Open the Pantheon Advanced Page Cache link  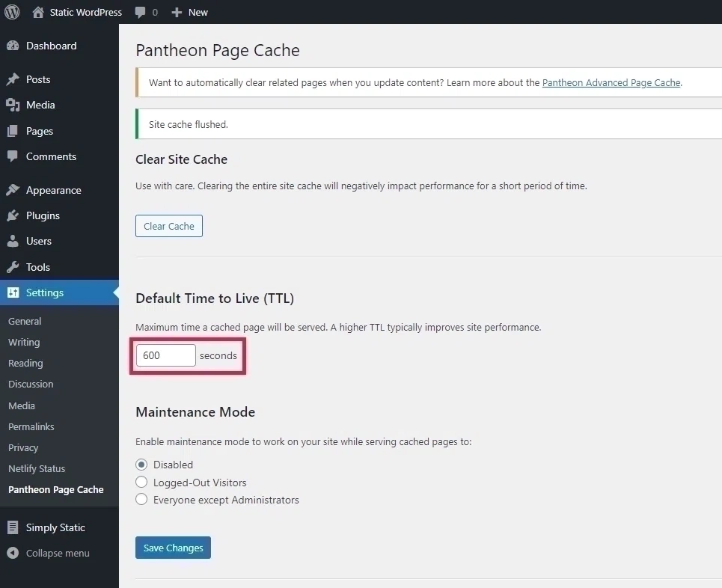point(611,82)
